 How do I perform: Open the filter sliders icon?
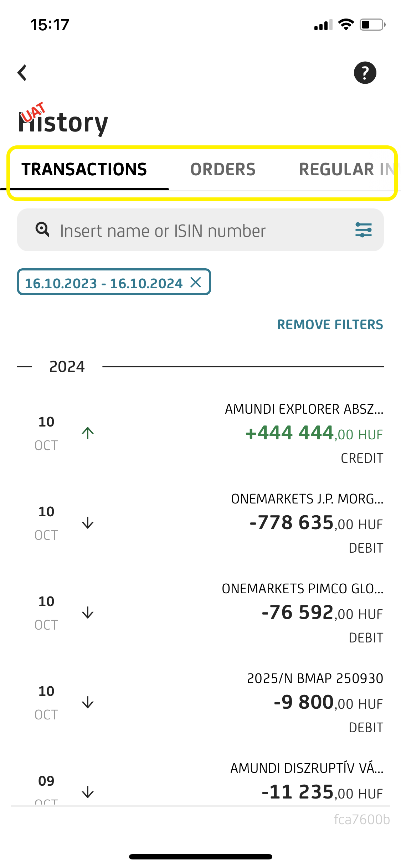pyautogui.click(x=363, y=230)
